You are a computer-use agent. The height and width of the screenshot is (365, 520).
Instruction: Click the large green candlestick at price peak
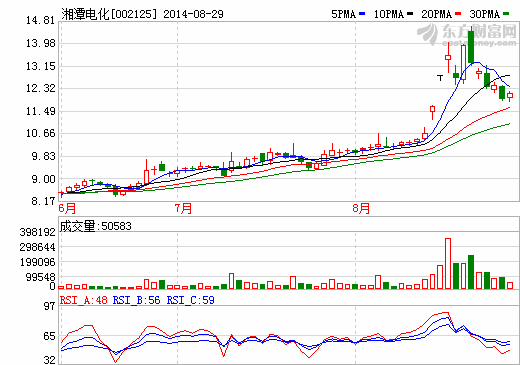coord(471,47)
